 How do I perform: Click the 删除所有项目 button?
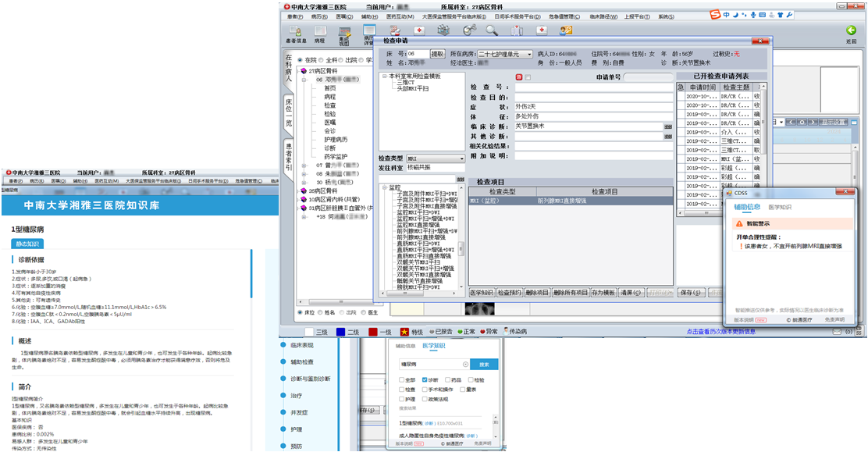[570, 293]
